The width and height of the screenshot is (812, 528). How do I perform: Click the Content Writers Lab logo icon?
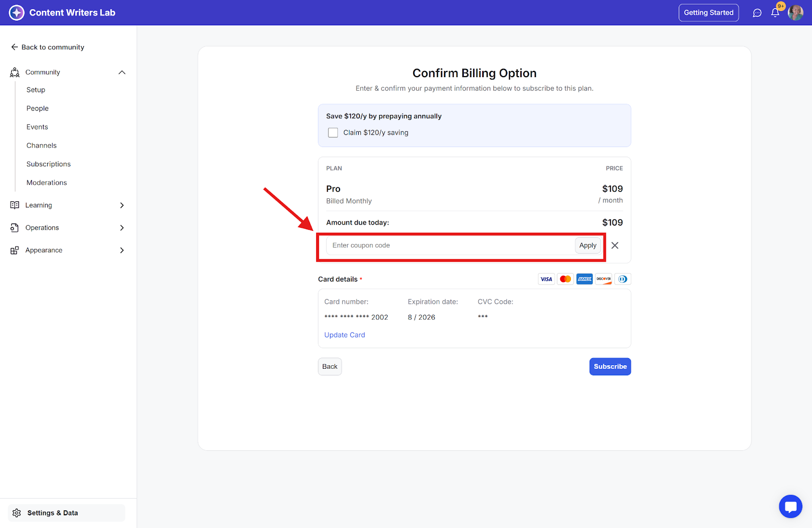tap(17, 13)
